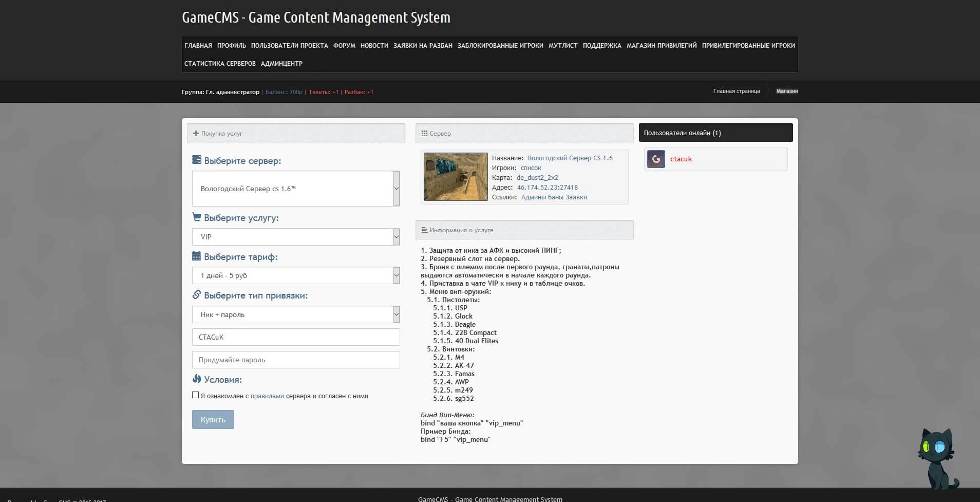Expand the VIP service dropdown
980x502 pixels.
pos(295,237)
